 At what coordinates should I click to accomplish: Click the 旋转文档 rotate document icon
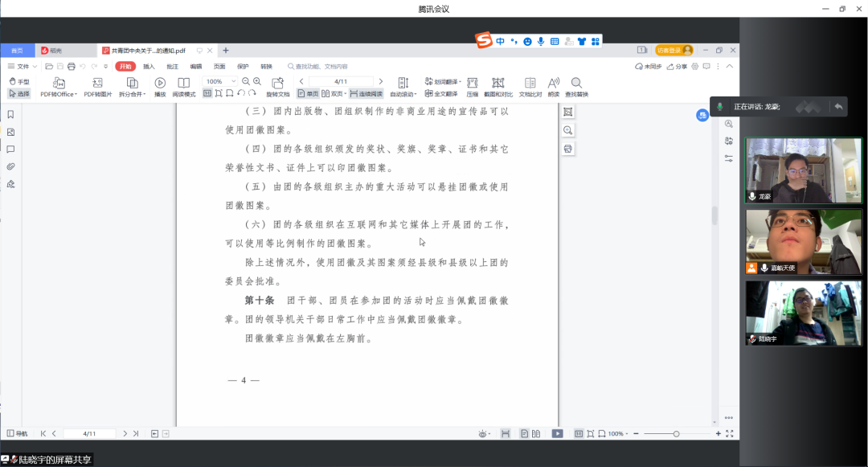(278, 83)
